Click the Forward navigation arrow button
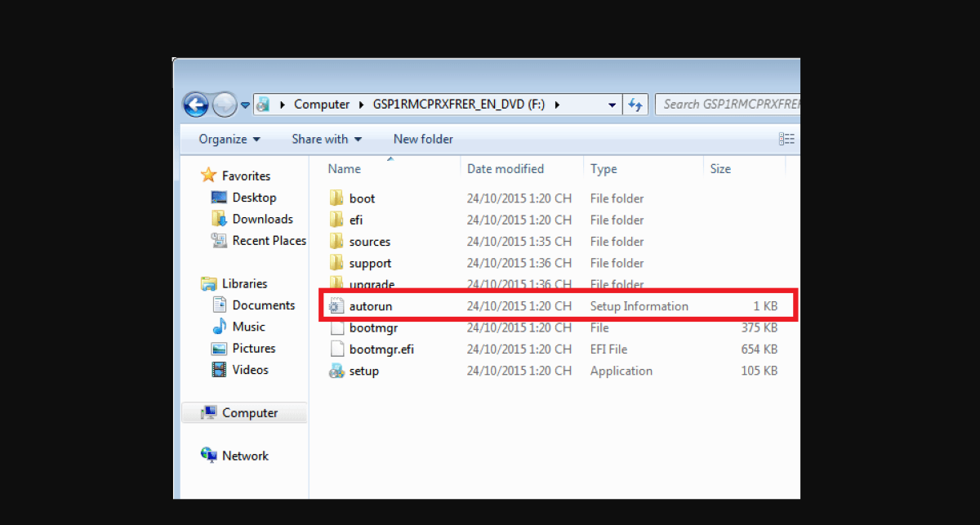The height and width of the screenshot is (525, 980). point(224,105)
